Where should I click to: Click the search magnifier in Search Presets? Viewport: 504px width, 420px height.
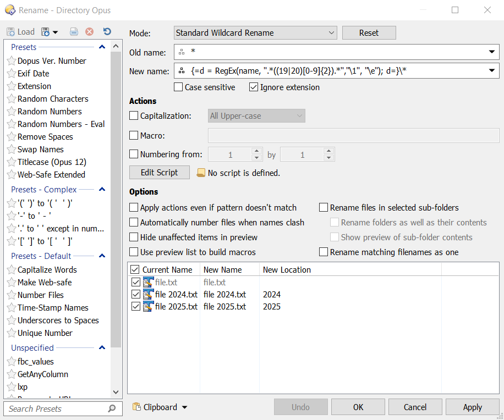click(112, 408)
